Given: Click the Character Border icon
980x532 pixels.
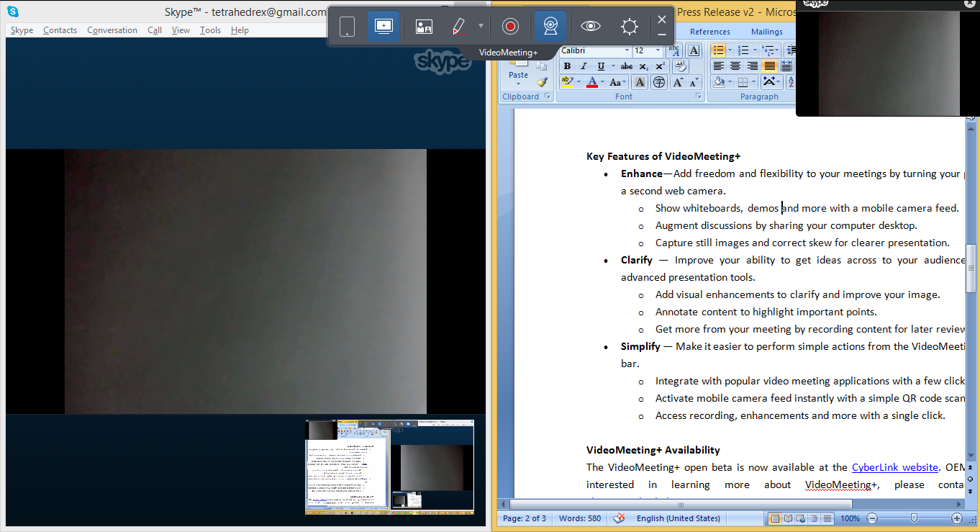Looking at the screenshot, I should point(694,50).
